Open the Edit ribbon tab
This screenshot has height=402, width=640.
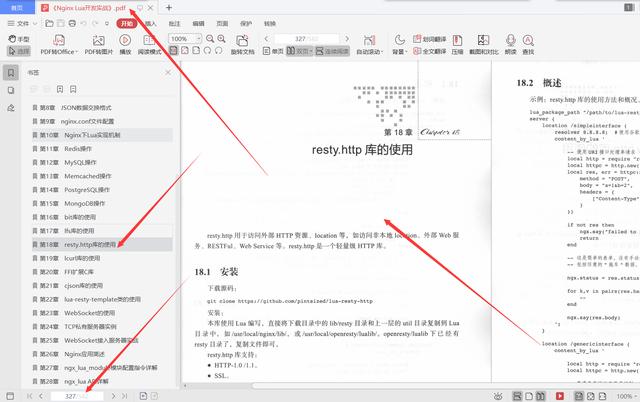[198, 24]
